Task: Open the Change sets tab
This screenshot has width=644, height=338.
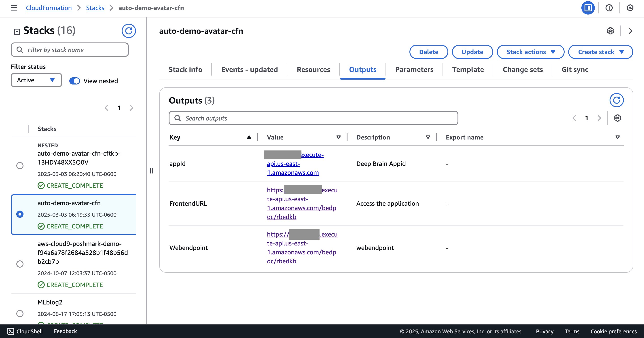Action: (x=523, y=69)
